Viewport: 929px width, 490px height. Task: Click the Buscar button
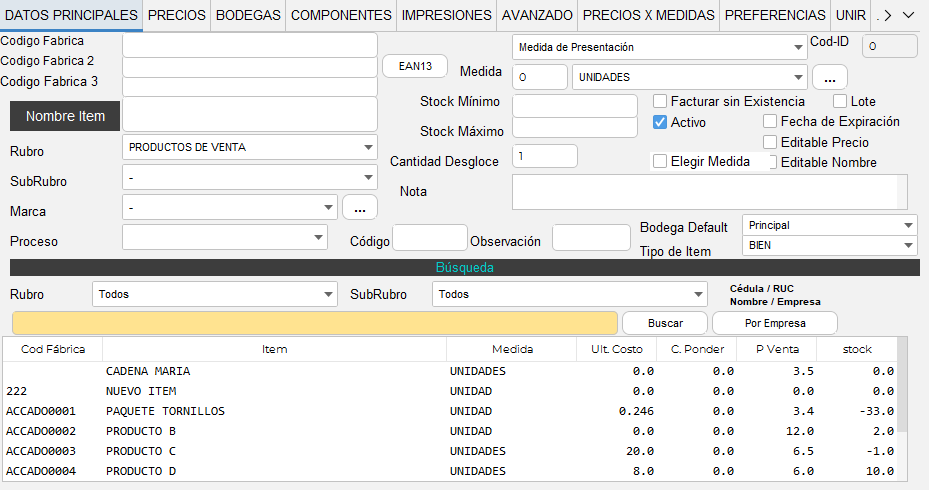click(665, 323)
